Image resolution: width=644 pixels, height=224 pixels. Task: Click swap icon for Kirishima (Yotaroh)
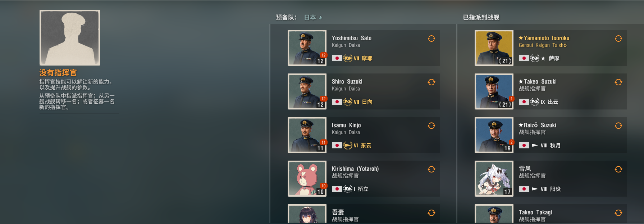point(431,169)
